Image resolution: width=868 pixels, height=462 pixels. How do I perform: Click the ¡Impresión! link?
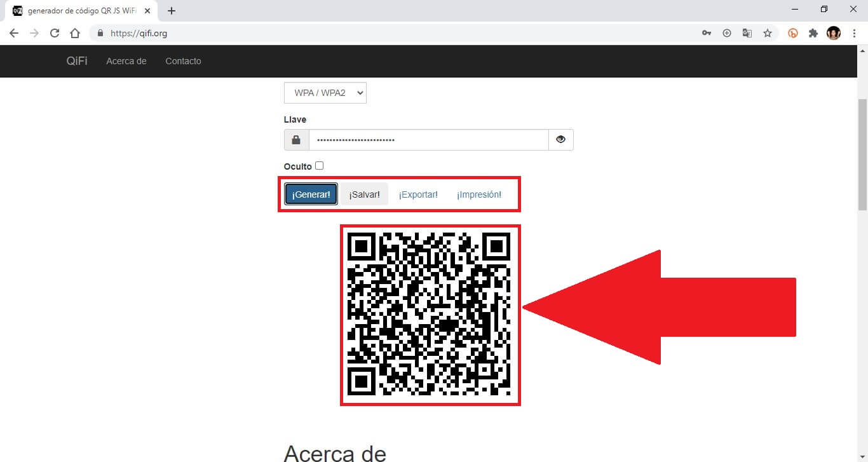point(479,194)
